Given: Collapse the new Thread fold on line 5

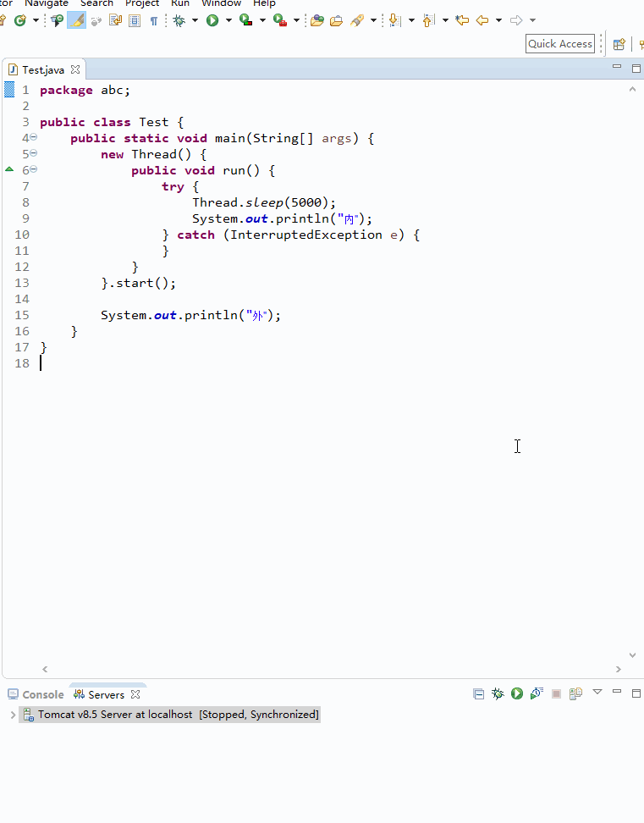Looking at the screenshot, I should click(34, 153).
